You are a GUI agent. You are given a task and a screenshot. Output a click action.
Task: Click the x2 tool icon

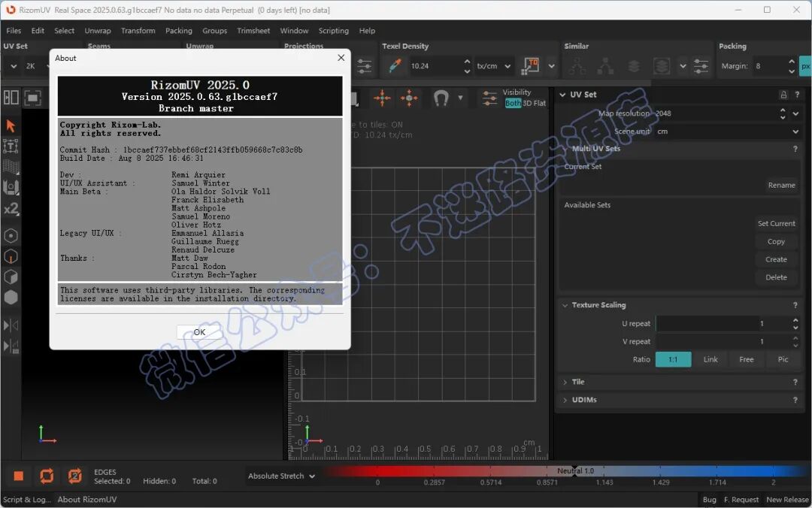click(11, 209)
